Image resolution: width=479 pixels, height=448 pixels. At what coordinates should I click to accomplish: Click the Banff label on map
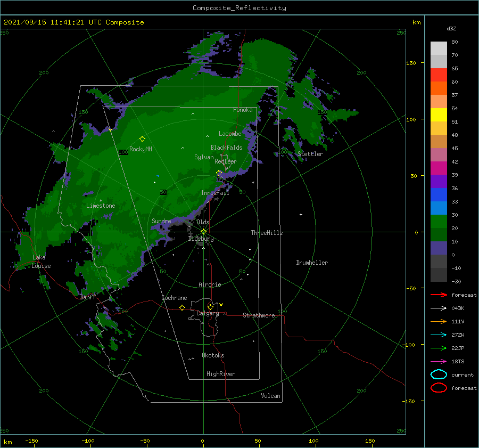[x=88, y=297]
